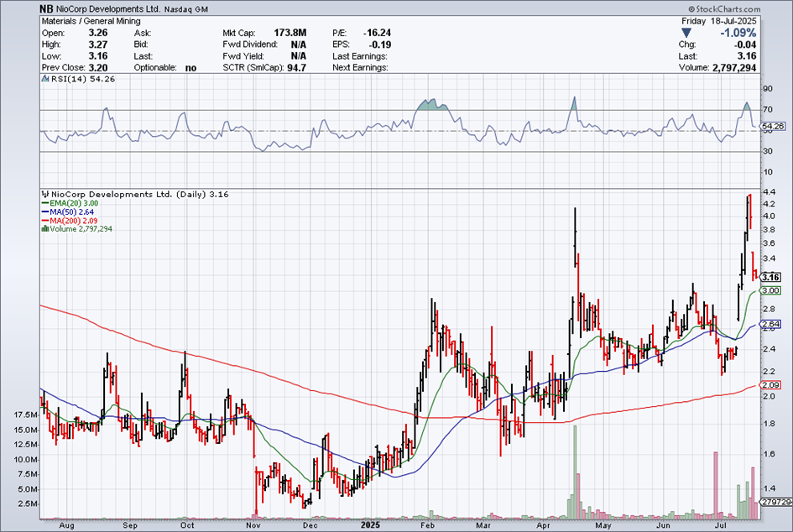Click the 3.16 last price axis tag
The width and height of the screenshot is (793, 532).
(x=770, y=277)
